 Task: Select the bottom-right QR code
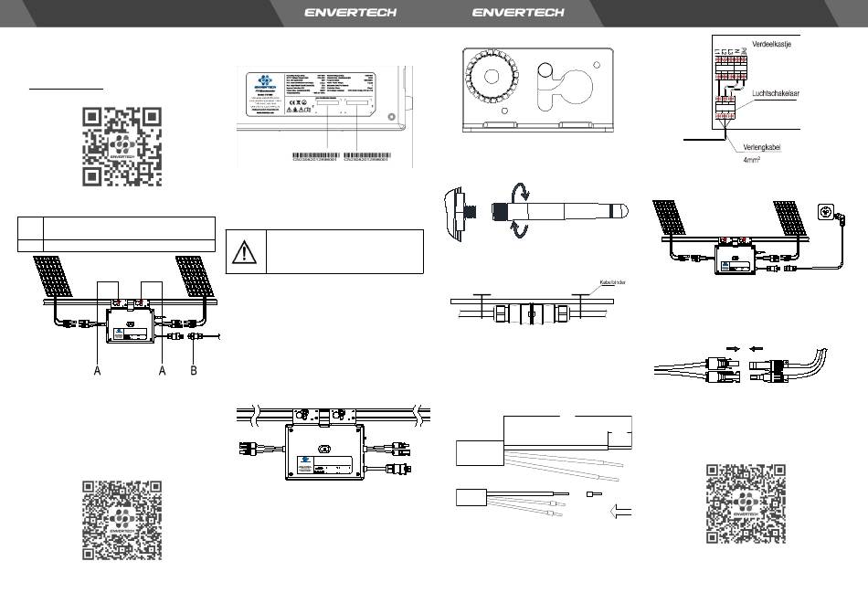coord(746,503)
